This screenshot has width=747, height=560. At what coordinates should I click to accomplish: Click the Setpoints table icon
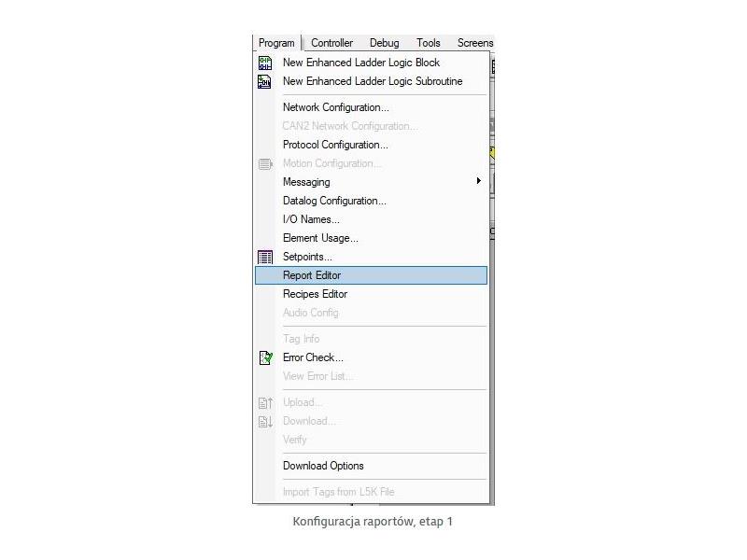pyautogui.click(x=265, y=258)
